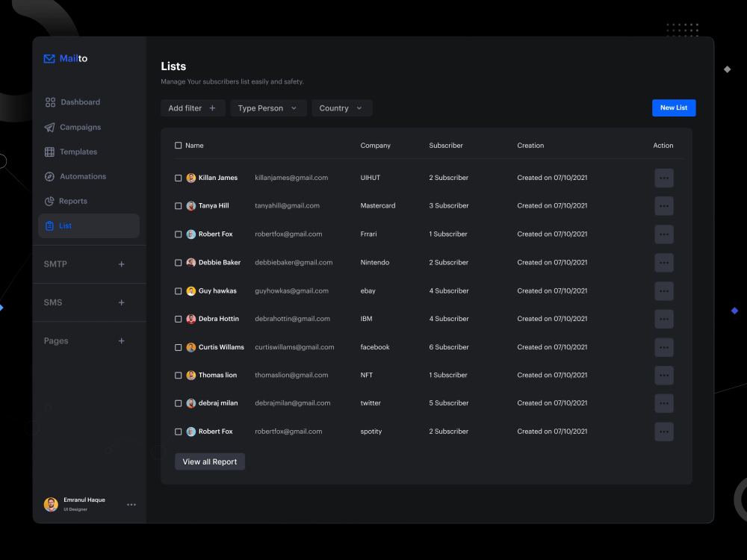Screen dimensions: 747x560
Task: Click Emranul Haque's profile avatar
Action: (51, 504)
